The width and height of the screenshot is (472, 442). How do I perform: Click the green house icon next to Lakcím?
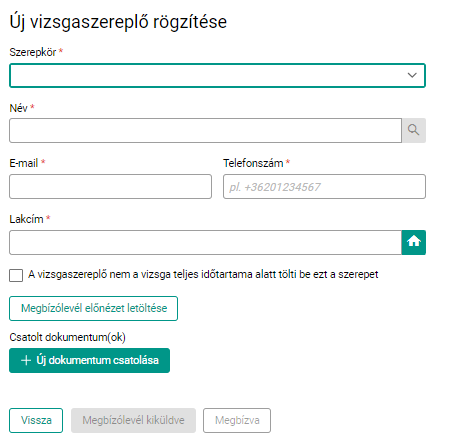(x=414, y=242)
